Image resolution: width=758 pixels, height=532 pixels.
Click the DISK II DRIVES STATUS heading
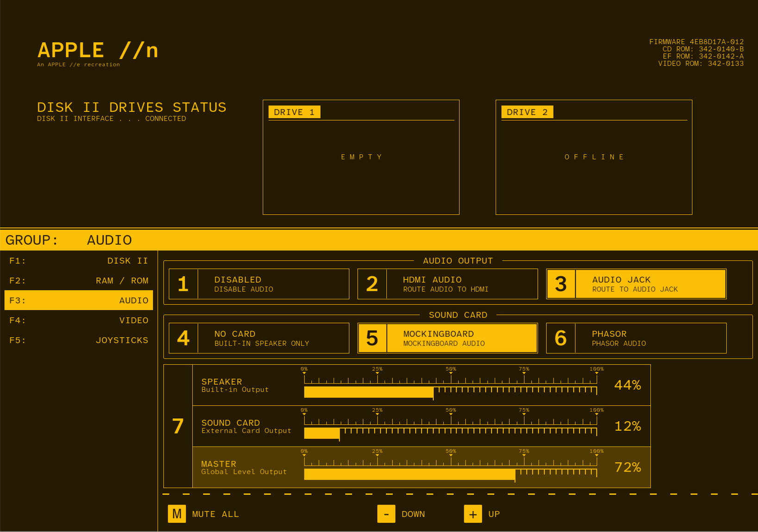pos(132,107)
